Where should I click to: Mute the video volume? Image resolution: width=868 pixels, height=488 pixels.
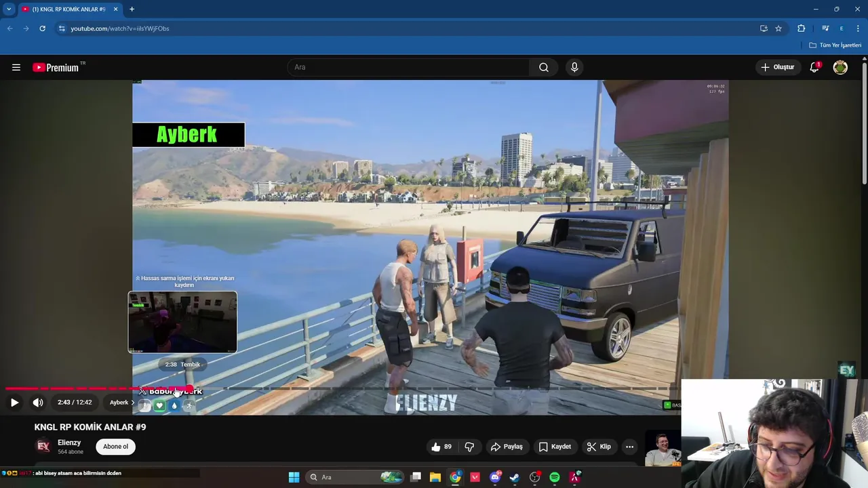38,403
